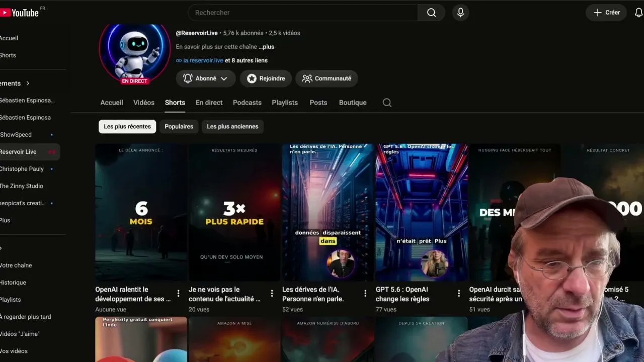Screen dimensions: 644x362
Task: Open the title "Les dérives de l'IA. Personne n'en parle."
Action: pyautogui.click(x=313, y=294)
